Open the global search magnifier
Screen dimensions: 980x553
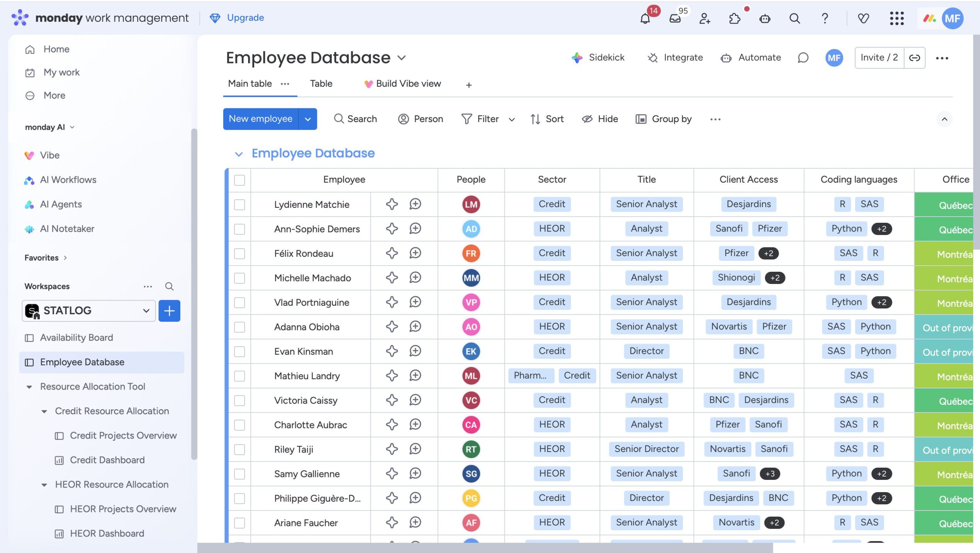[x=795, y=18]
